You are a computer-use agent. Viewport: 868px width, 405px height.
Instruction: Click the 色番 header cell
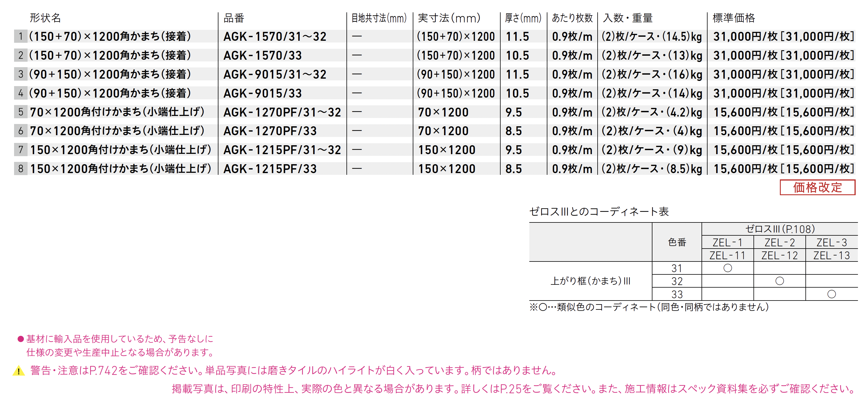coord(677,242)
